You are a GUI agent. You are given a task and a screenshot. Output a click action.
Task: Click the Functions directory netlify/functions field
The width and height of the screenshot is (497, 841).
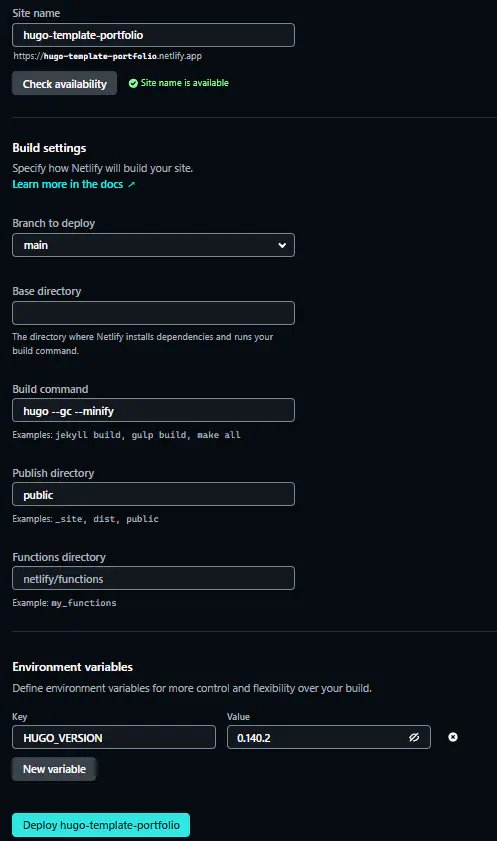pos(153,578)
